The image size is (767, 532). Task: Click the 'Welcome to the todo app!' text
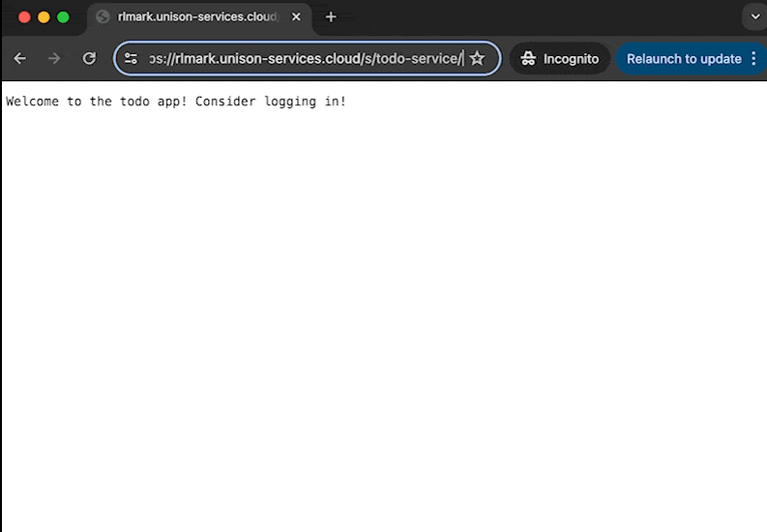(97, 102)
